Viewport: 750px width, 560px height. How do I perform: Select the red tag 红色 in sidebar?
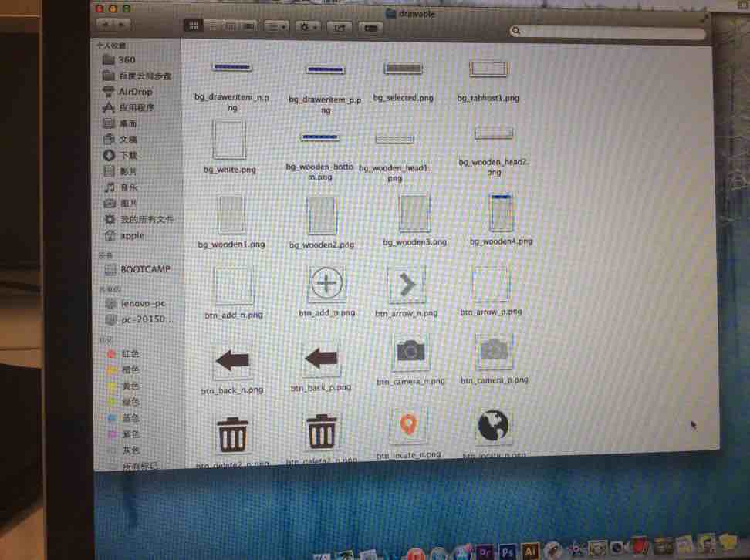tap(130, 354)
